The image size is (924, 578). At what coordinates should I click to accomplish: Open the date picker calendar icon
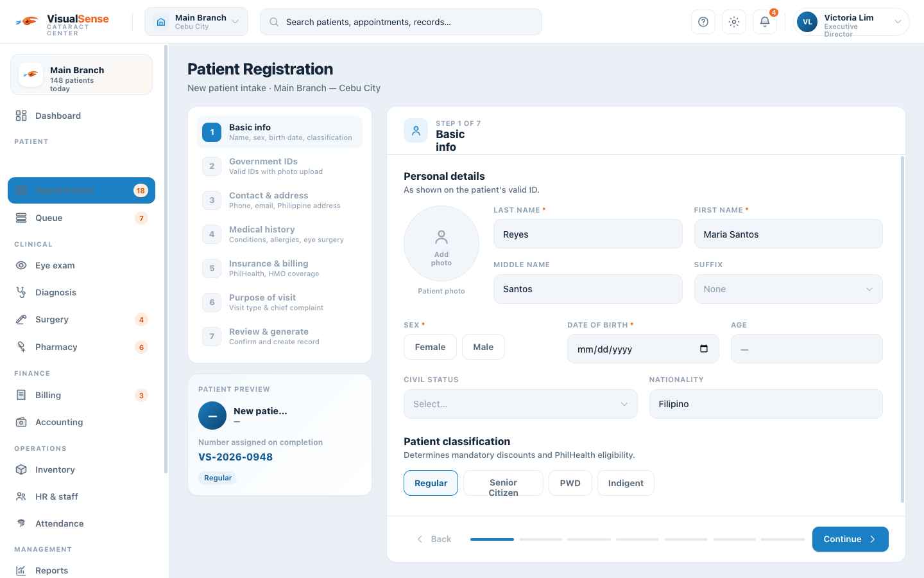[704, 349]
